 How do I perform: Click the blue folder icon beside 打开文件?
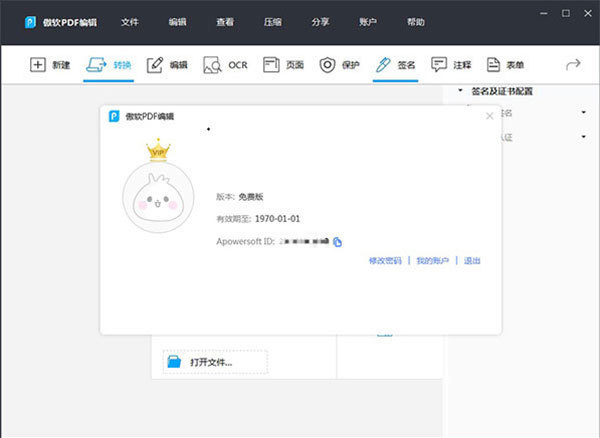tap(174, 361)
